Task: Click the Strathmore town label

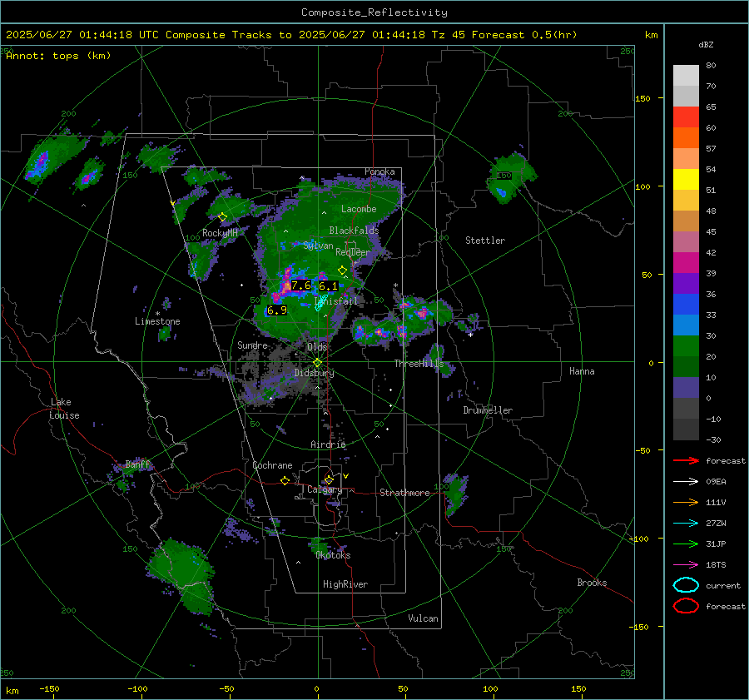Action: point(404,493)
